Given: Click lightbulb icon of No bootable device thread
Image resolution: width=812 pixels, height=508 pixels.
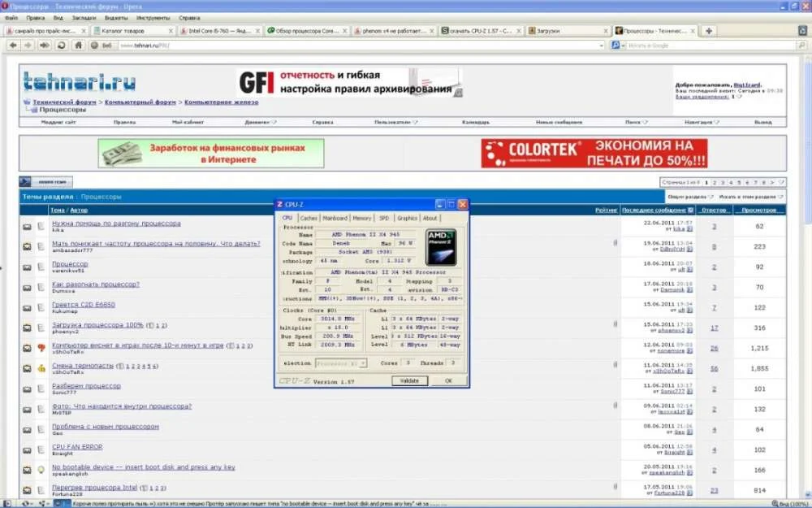Looking at the screenshot, I should (x=41, y=470).
